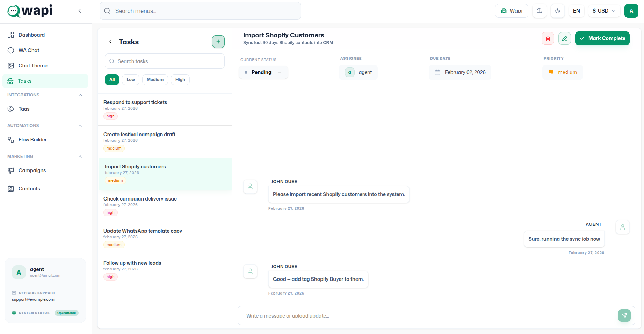The width and height of the screenshot is (644, 334).
Task: Click "Please import recent Shopify customers" message
Action: click(339, 194)
